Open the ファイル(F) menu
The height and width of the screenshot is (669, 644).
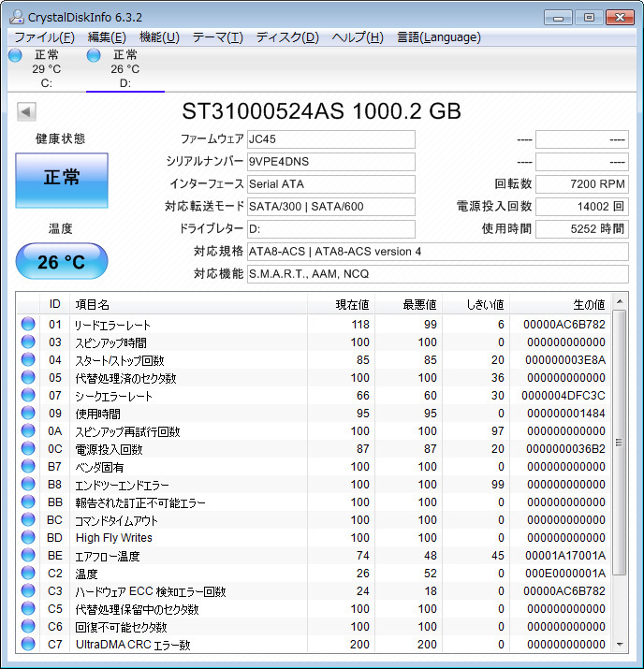coord(44,37)
